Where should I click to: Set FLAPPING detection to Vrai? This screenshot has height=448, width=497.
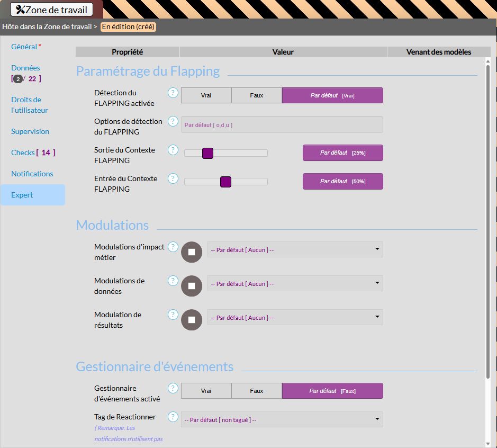(206, 95)
